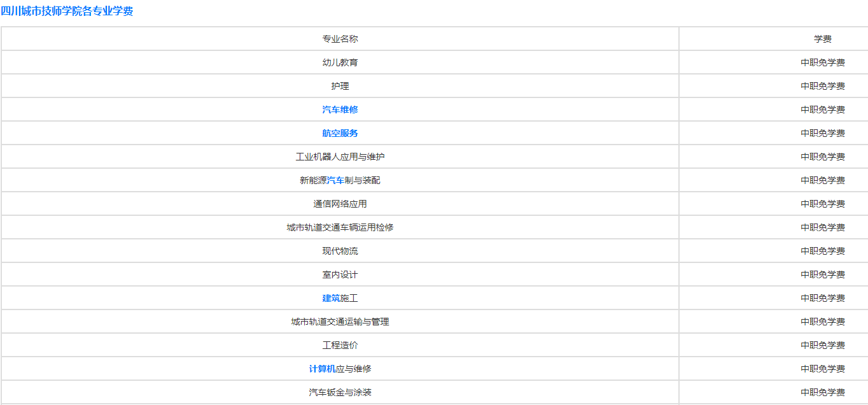The image size is (868, 405).
Task: Click the 工程造价 major name cell
Action: point(340,345)
